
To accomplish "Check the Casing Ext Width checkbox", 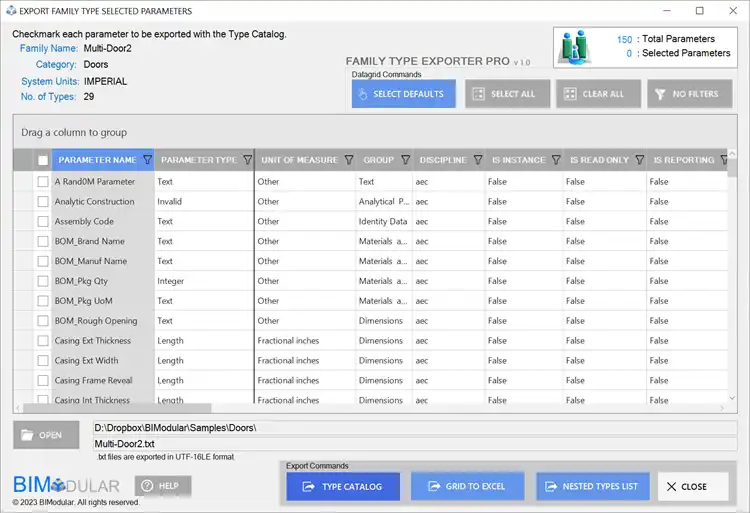I will (43, 360).
